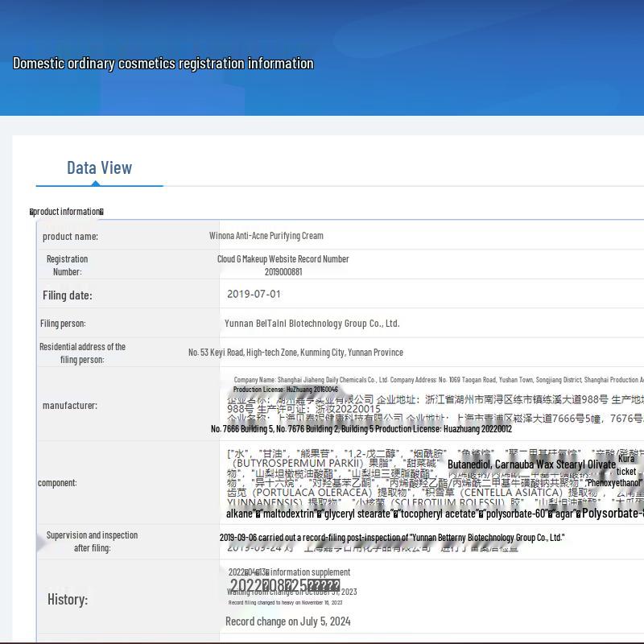The width and height of the screenshot is (644, 644).
Task: Select registration number 2019000881
Action: point(283,272)
